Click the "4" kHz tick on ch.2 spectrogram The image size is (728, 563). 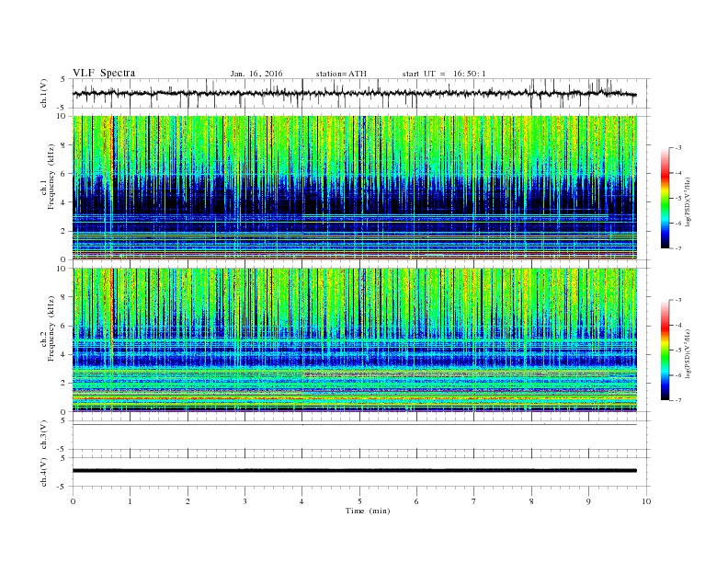[x=64, y=355]
